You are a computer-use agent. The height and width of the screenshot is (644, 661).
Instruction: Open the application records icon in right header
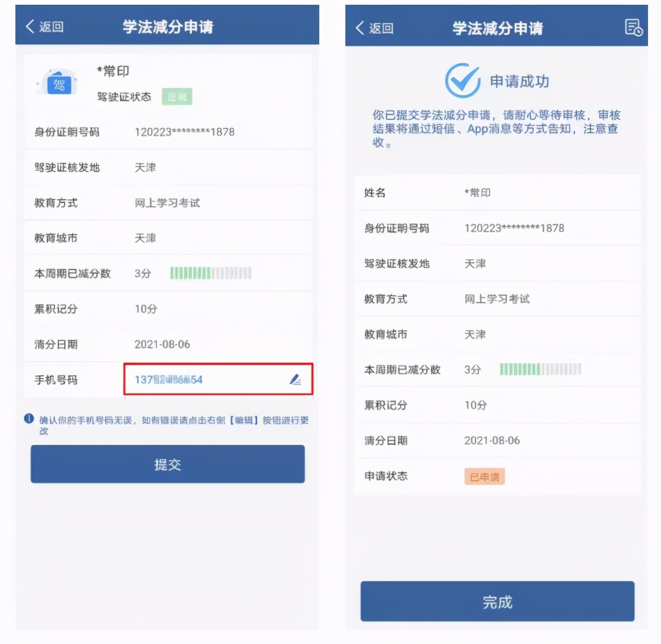click(633, 28)
